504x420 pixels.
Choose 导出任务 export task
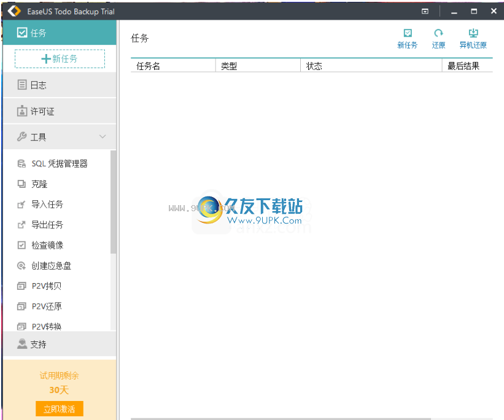point(47,225)
